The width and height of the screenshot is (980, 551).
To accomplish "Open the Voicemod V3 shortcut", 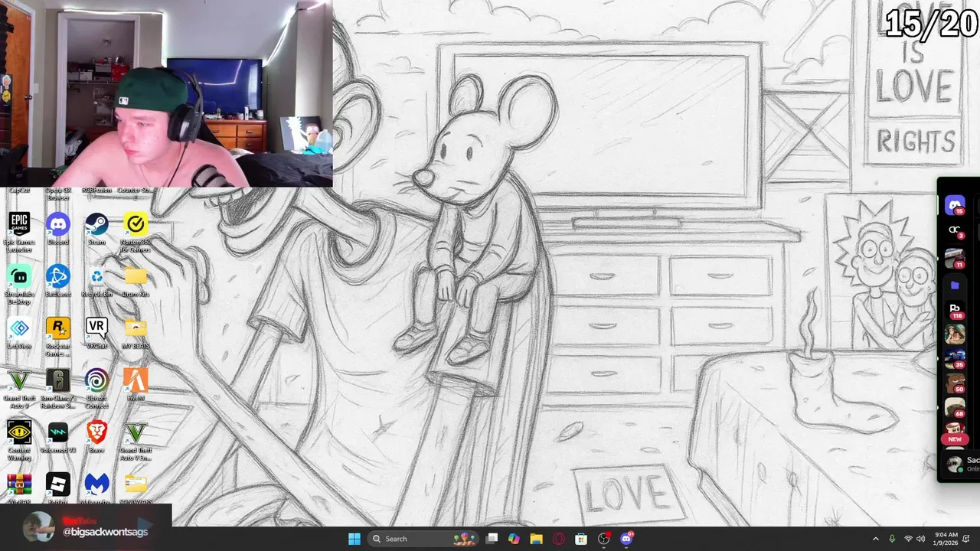I will 58,438.
